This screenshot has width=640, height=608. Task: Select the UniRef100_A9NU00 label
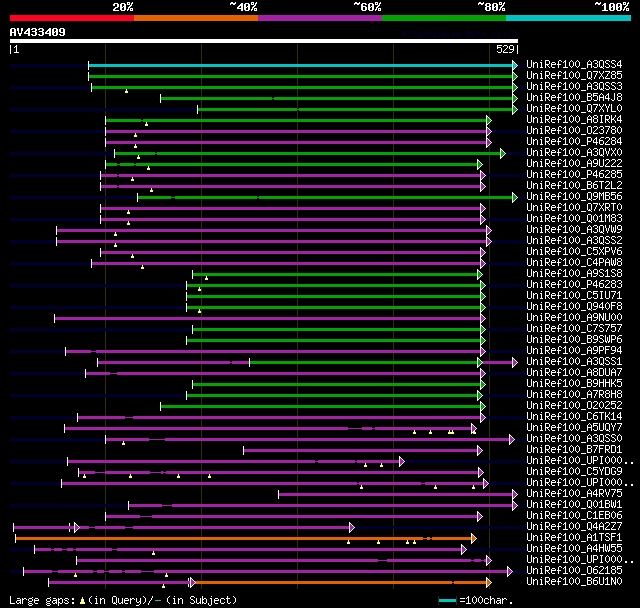click(574, 318)
